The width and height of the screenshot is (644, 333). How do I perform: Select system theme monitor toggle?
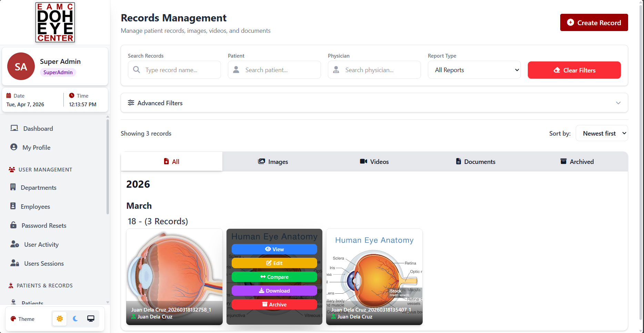[91, 319]
